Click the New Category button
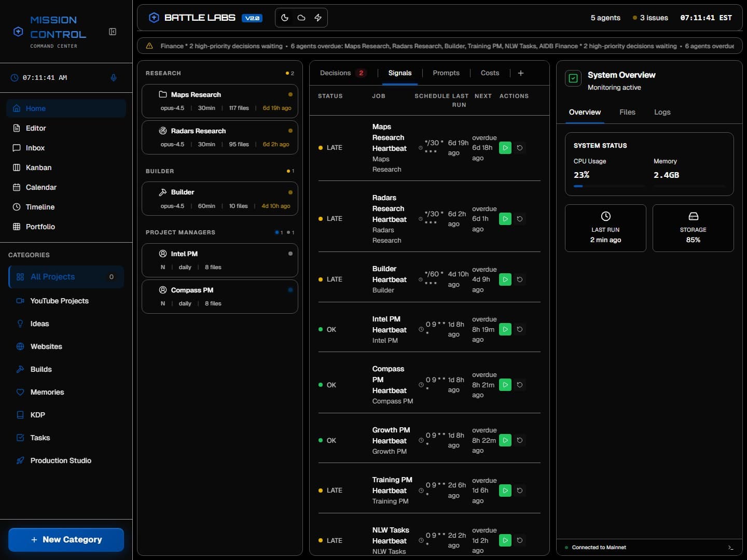 (66, 540)
